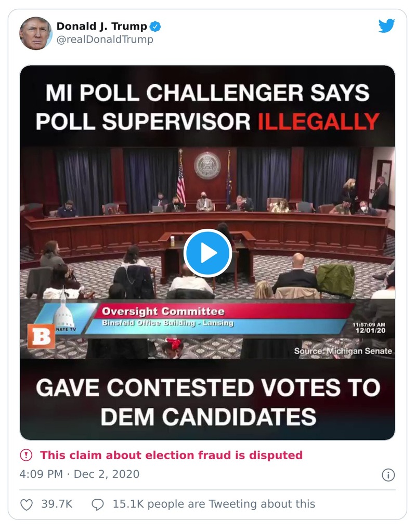Image resolution: width=416 pixels, height=532 pixels.
Task: Click the disputed claim warning icon
Action: 26,456
